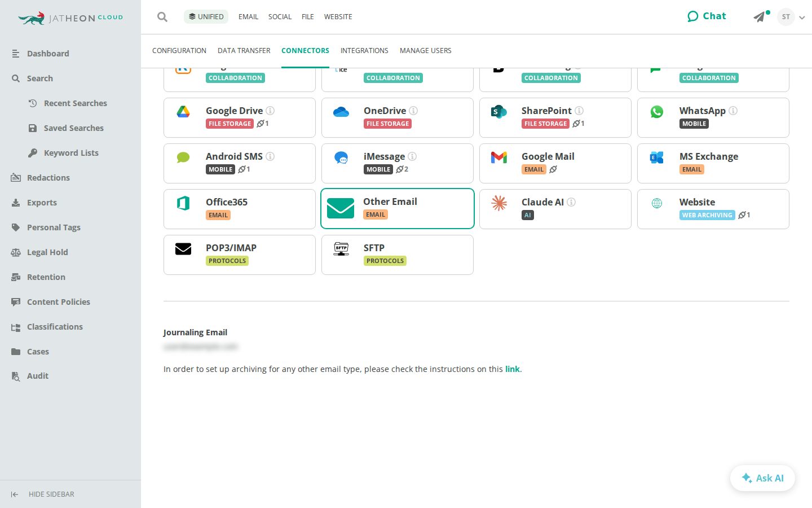Click the Journaling Email label
The height and width of the screenshot is (508, 812).
(195, 332)
